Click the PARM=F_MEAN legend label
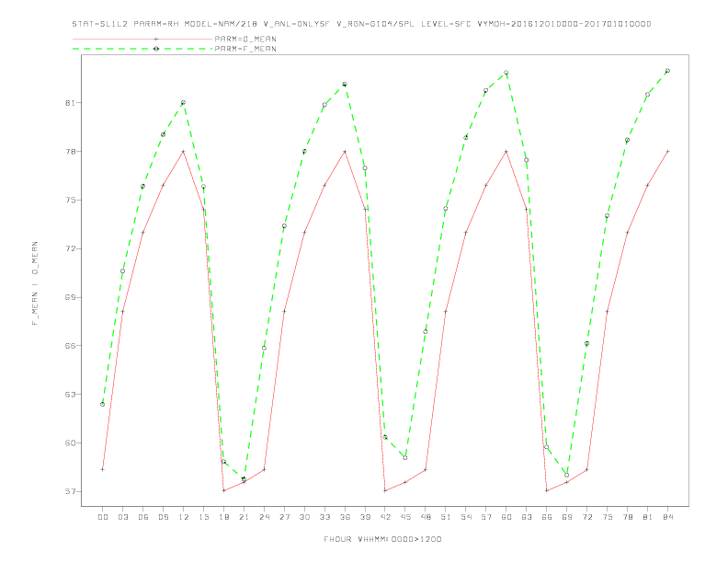This screenshot has height=563, width=728. [x=245, y=49]
